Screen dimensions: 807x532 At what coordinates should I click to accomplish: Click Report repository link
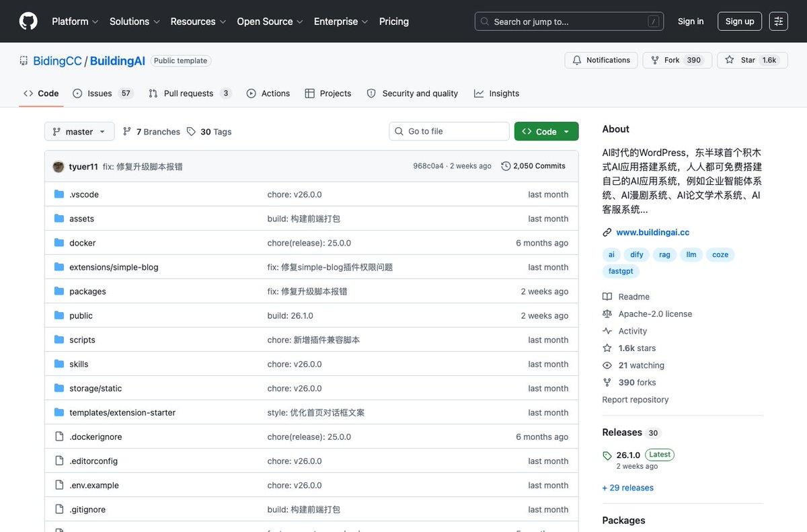pos(636,400)
